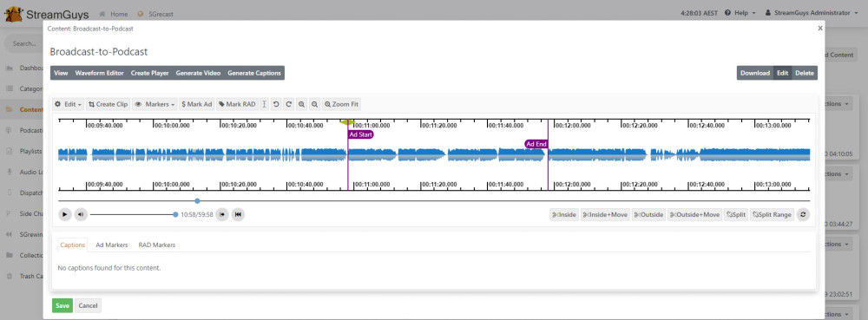
Task: Open the Create Player tab
Action: [x=150, y=73]
